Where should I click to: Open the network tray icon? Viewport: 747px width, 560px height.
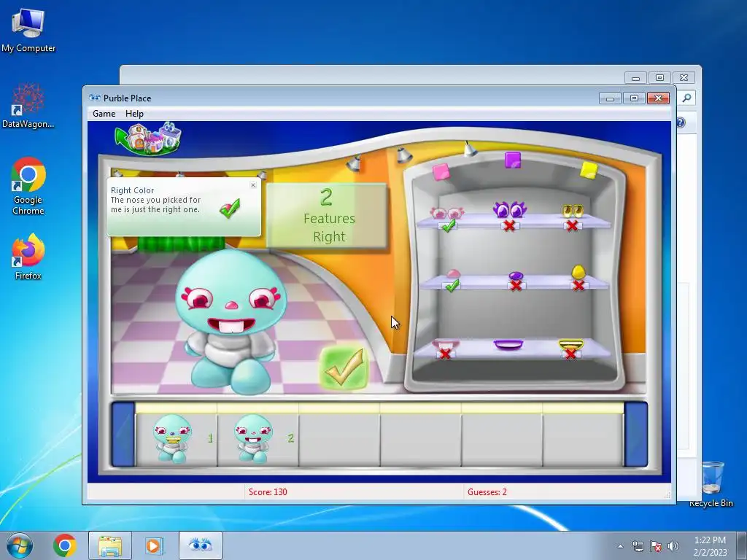pyautogui.click(x=638, y=546)
